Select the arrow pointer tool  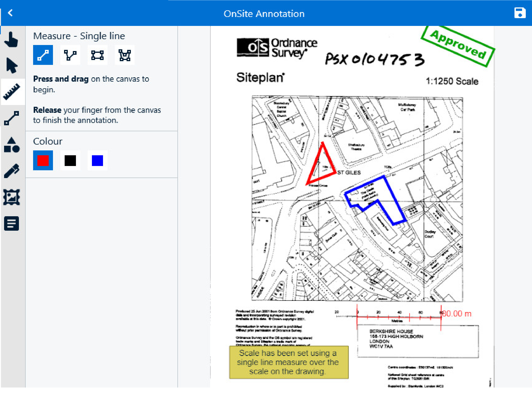[x=12, y=65]
